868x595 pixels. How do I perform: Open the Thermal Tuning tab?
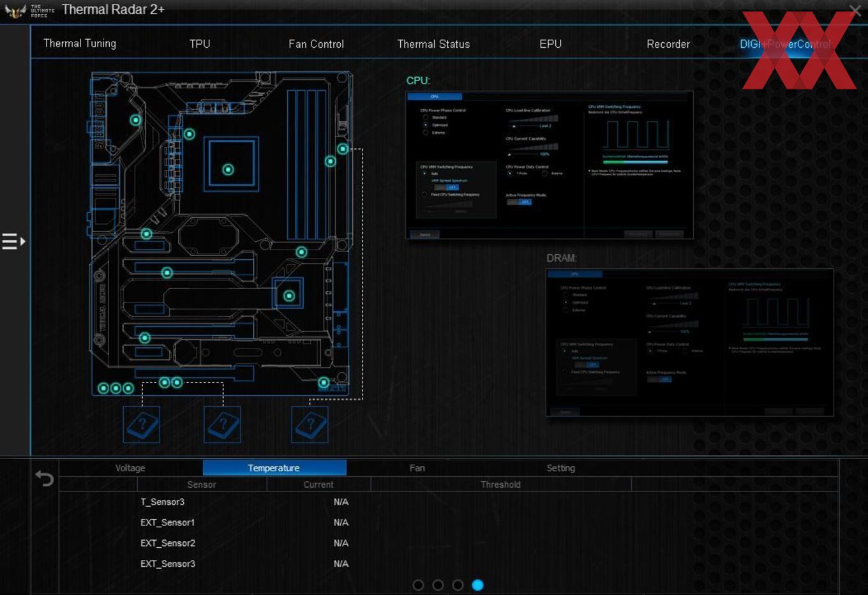tap(80, 43)
